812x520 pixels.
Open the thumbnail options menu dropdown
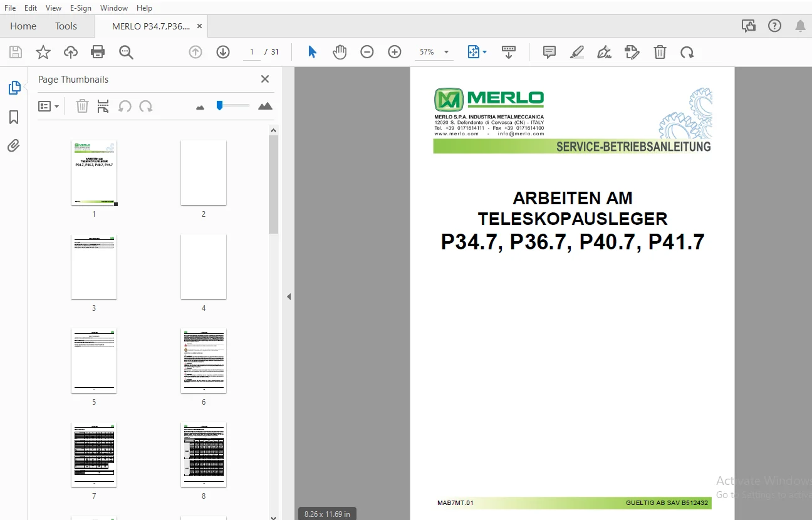tap(49, 106)
